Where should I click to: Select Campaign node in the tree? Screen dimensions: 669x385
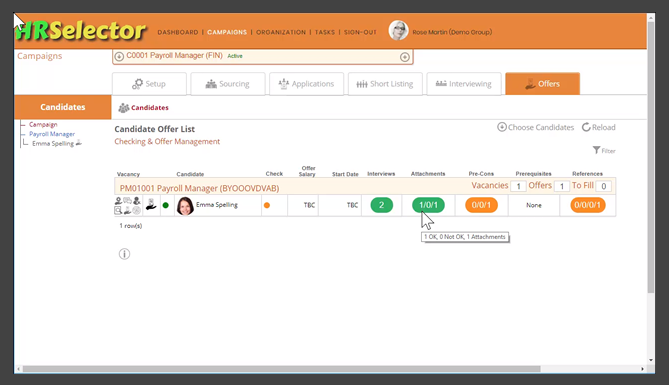[x=43, y=124]
